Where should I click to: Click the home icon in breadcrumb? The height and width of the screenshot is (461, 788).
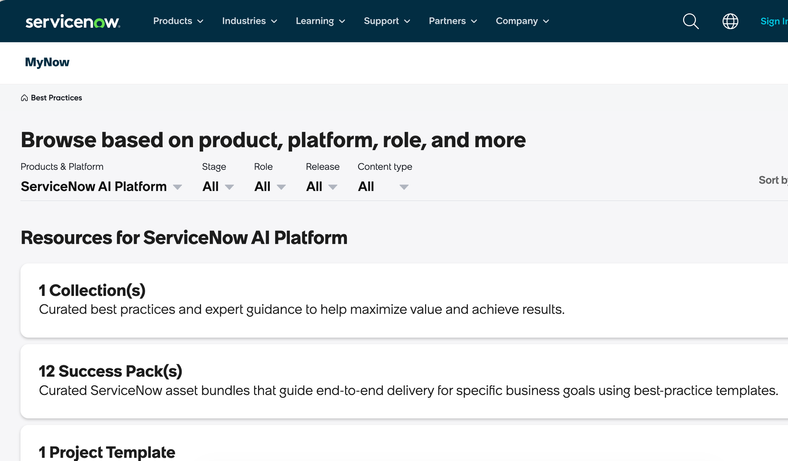24,98
